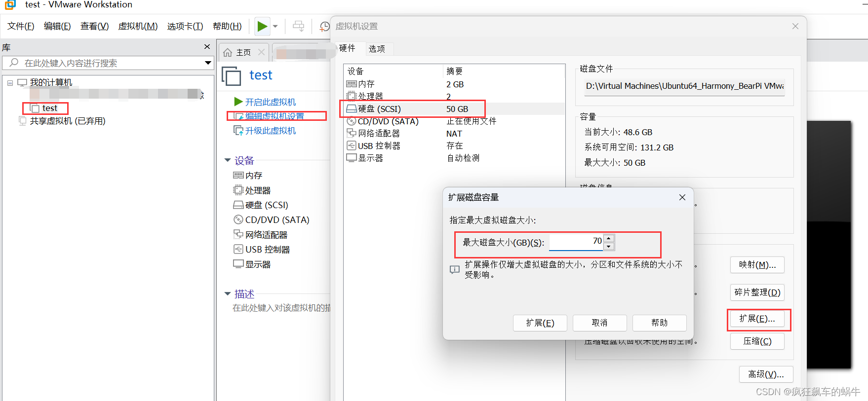Viewport: 868px width, 401px height.
Task: Switch to 硬件 tab in settings dialog
Action: click(347, 48)
